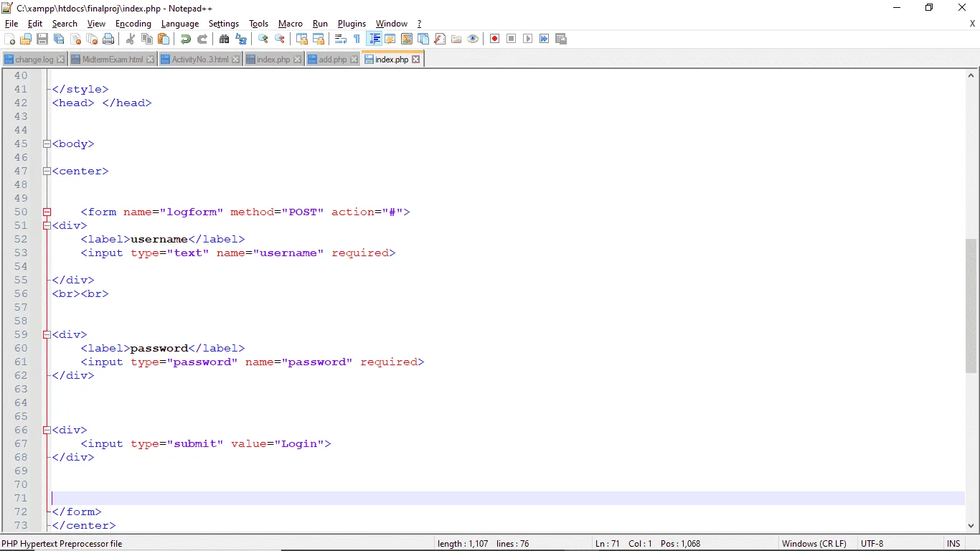Collapse the <body> fold marker on line 45
The height and width of the screenshot is (551, 980).
pyautogui.click(x=47, y=143)
